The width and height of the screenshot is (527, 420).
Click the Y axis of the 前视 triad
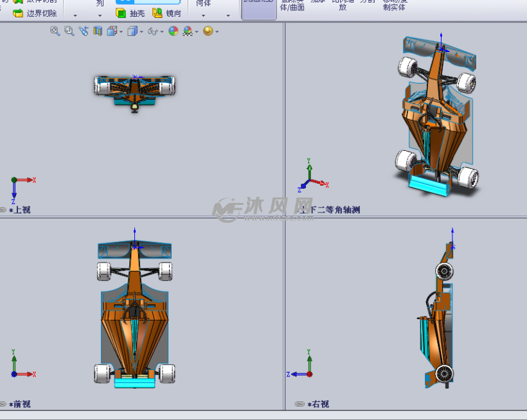[x=13, y=362]
